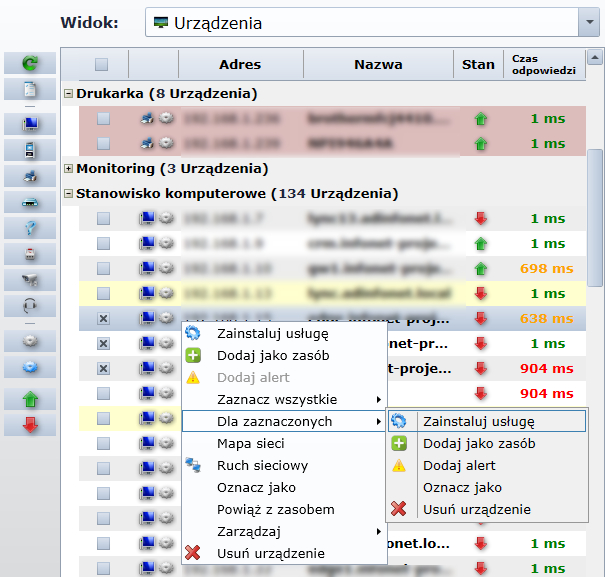The width and height of the screenshot is (605, 577).
Task: Click the network router icon in sidebar
Action: click(30, 203)
